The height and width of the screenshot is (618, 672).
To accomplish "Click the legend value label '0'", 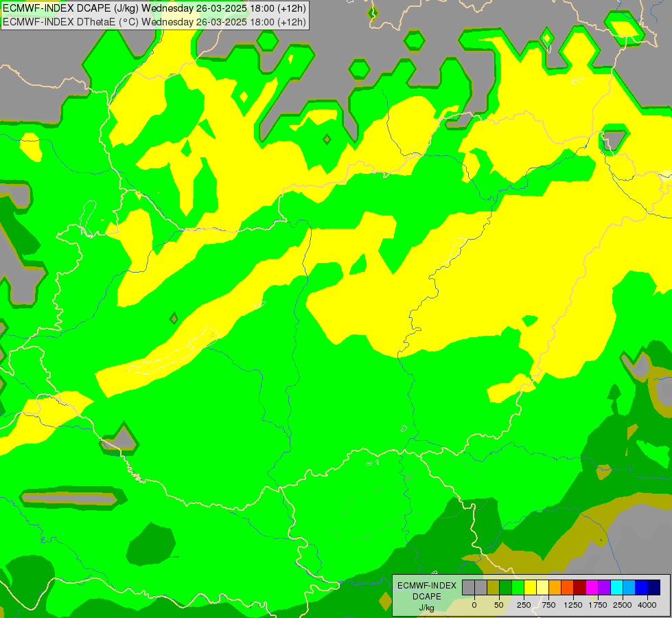I will click(x=474, y=605).
